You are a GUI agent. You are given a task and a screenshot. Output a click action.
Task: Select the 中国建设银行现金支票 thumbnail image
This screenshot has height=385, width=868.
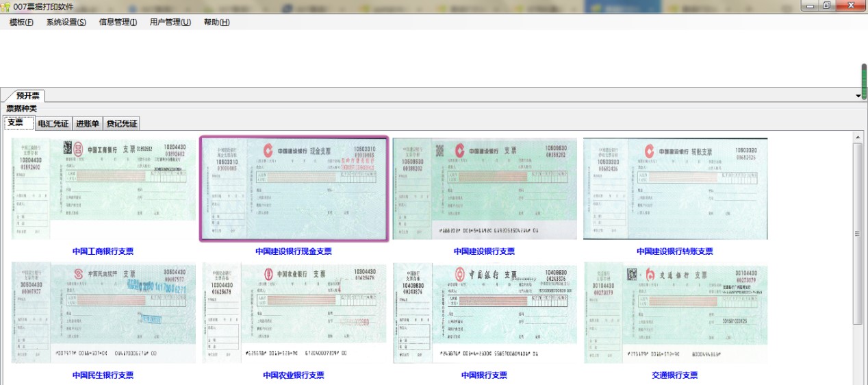[x=294, y=188]
